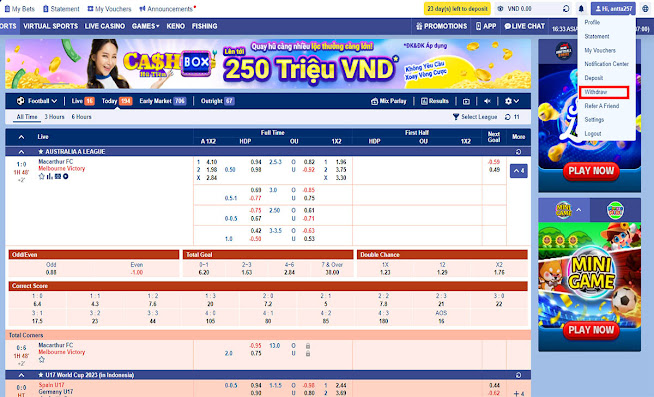Select the 6 Hours filter
The image size is (654, 397).
click(81, 117)
